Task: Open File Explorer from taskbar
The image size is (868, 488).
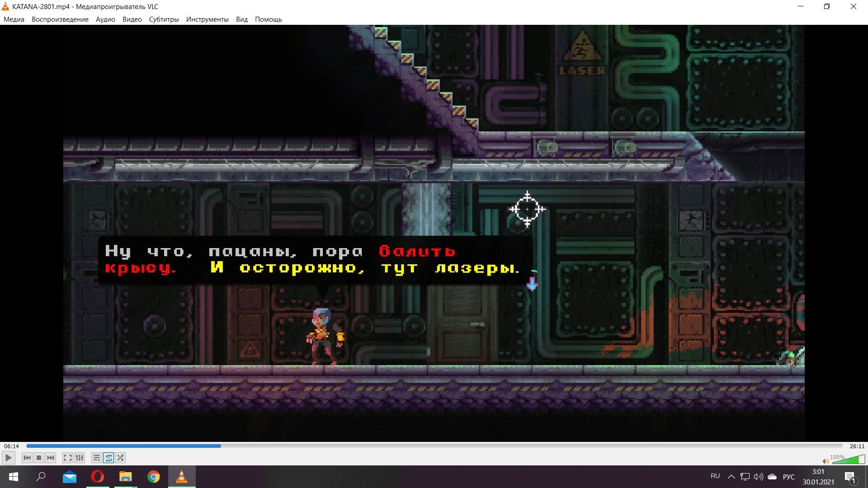Action: point(126,477)
